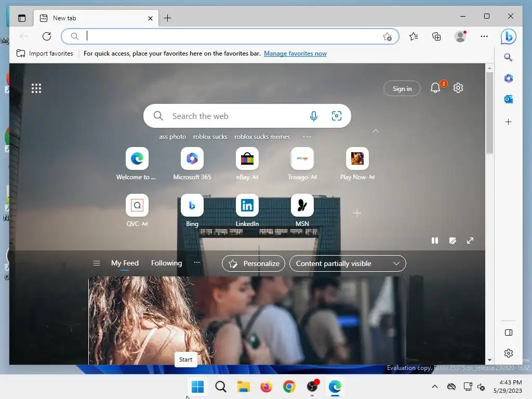Pause the background video
Viewport: 532px width, 399px height.
click(435, 241)
